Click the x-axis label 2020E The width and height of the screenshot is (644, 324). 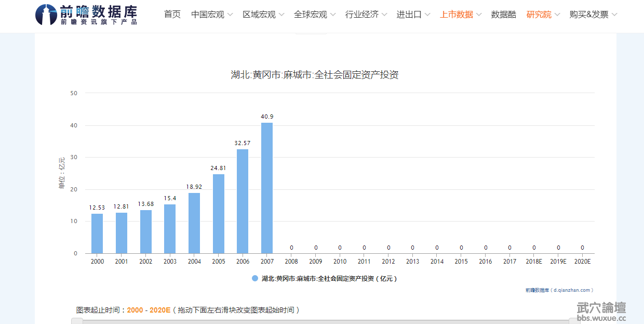point(583,262)
